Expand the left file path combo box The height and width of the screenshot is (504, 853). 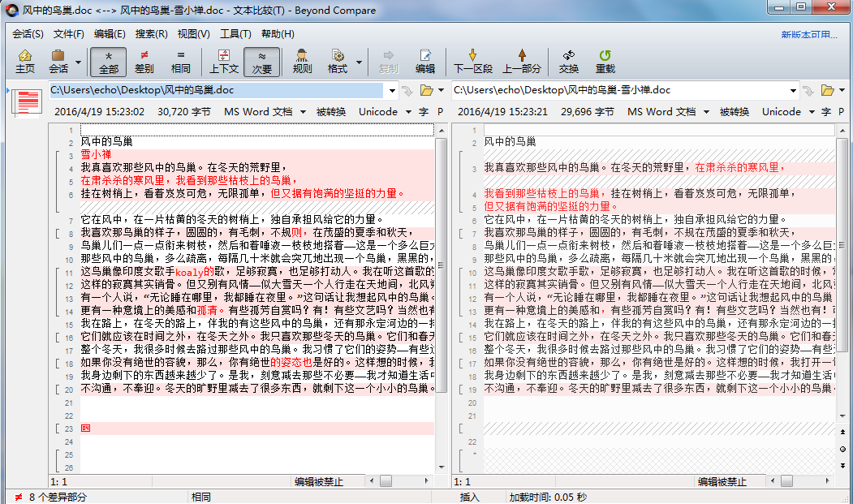[391, 90]
